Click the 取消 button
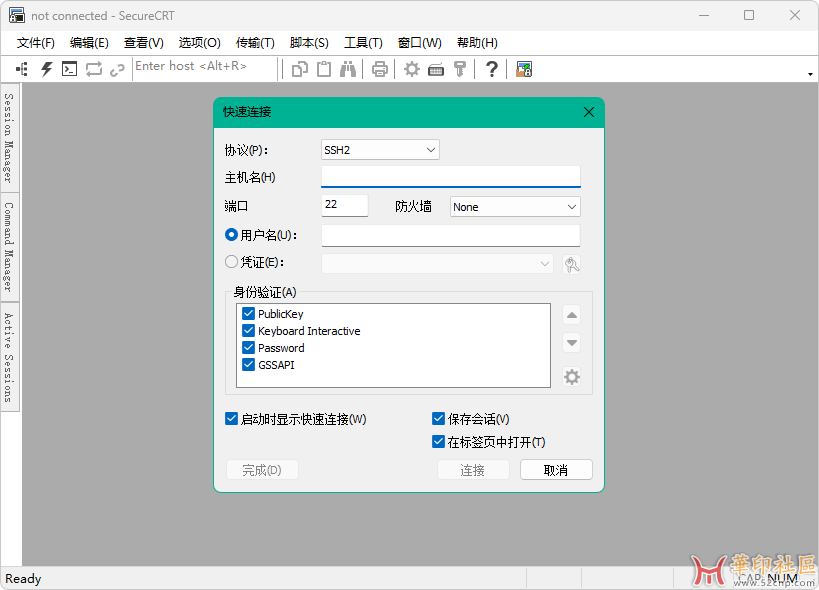The image size is (819, 590). click(556, 470)
